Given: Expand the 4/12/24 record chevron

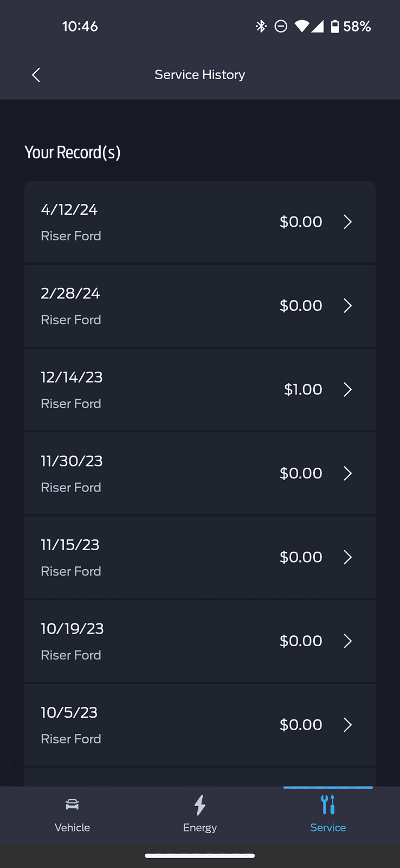Looking at the screenshot, I should point(348,222).
